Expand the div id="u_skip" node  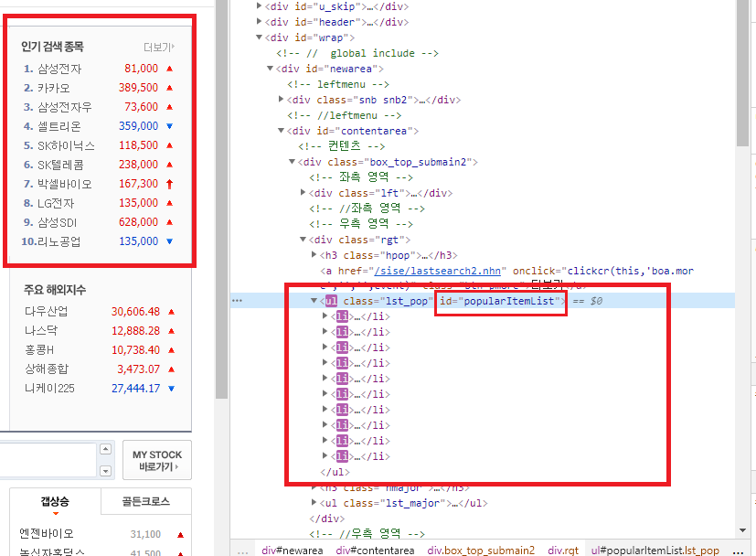[x=260, y=6]
